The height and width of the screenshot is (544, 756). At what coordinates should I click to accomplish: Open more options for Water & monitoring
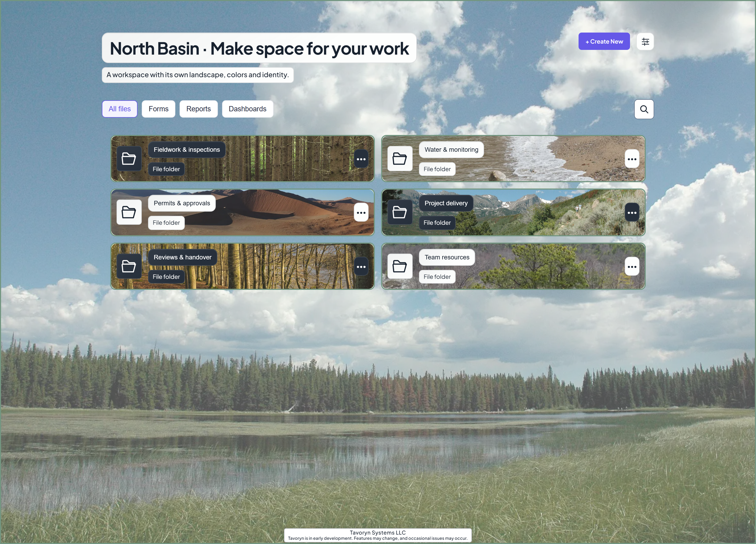pos(632,159)
